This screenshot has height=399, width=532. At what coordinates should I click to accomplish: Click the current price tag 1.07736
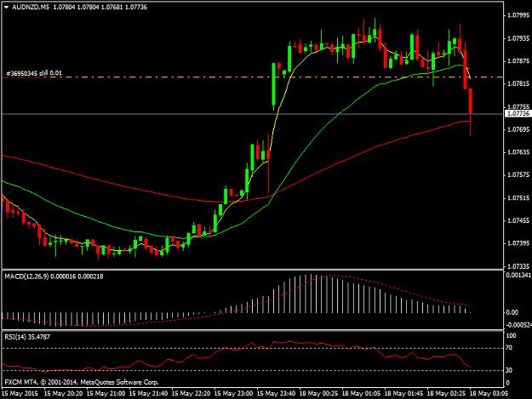click(x=518, y=113)
